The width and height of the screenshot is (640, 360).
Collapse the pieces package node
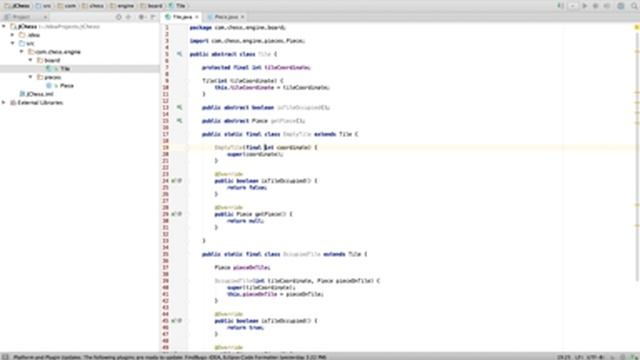click(x=30, y=77)
